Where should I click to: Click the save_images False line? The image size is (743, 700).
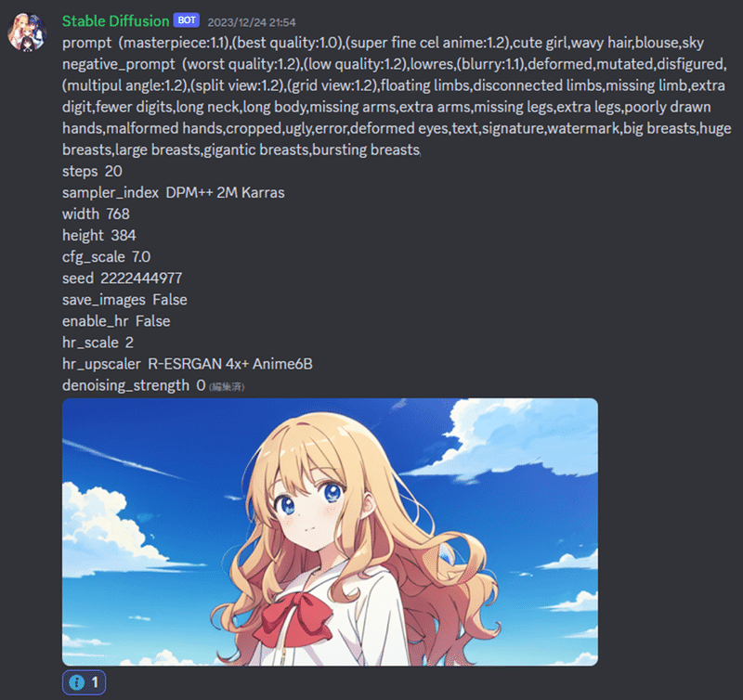(x=124, y=300)
